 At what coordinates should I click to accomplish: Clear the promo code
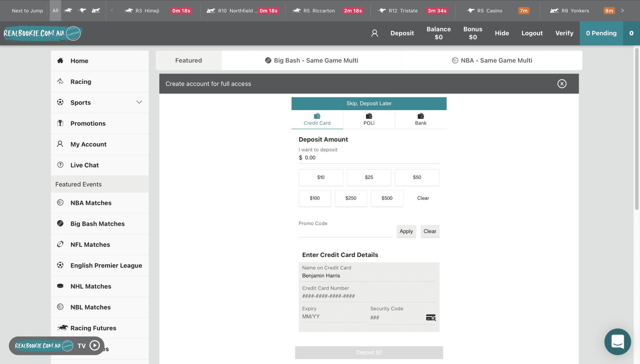pos(430,231)
